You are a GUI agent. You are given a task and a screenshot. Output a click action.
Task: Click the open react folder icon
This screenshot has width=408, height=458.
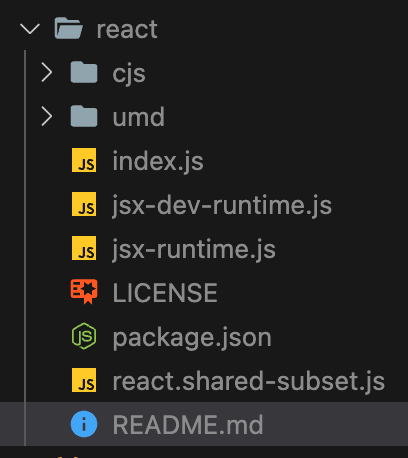click(x=68, y=28)
